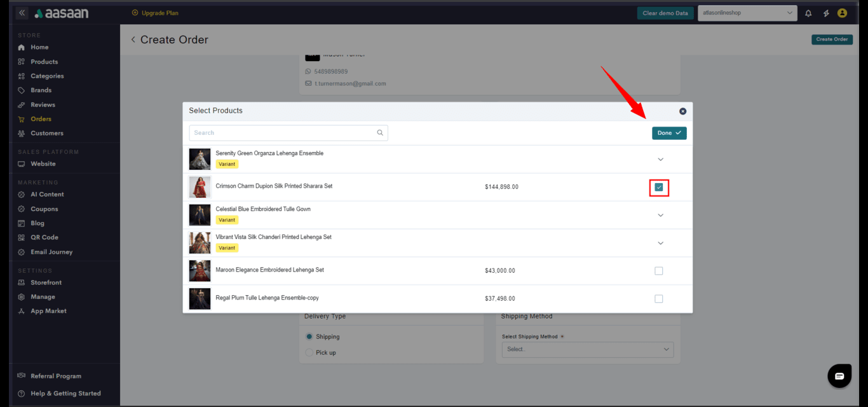This screenshot has width=868, height=407.
Task: Open user profile avatar icon
Action: [842, 13]
